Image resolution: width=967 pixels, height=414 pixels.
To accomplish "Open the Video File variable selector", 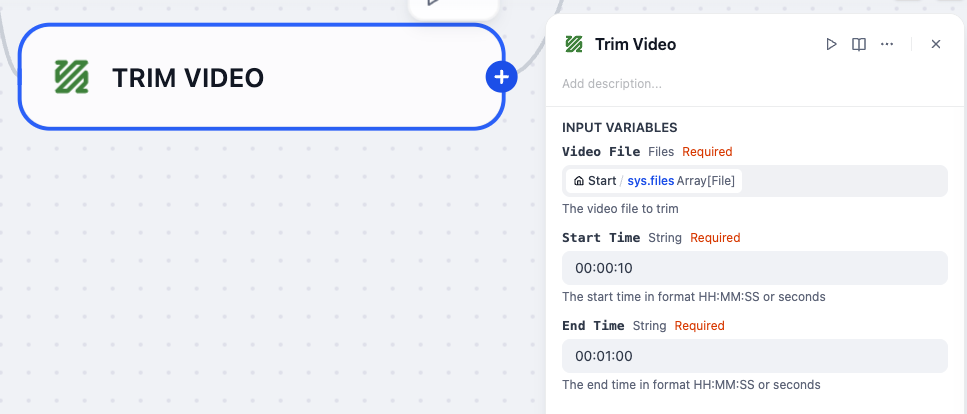I will pos(755,181).
